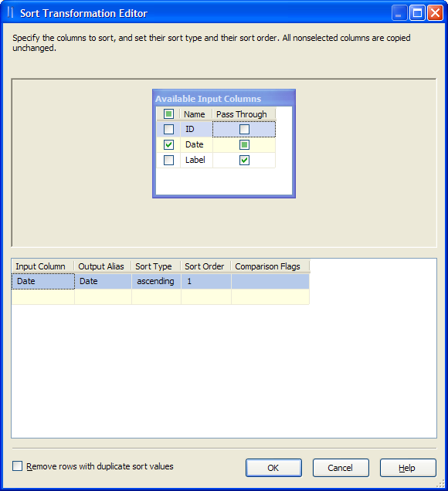Viewport: 448px width, 491px height.
Task: Open the ascending Sort Type cell
Action: pos(156,281)
